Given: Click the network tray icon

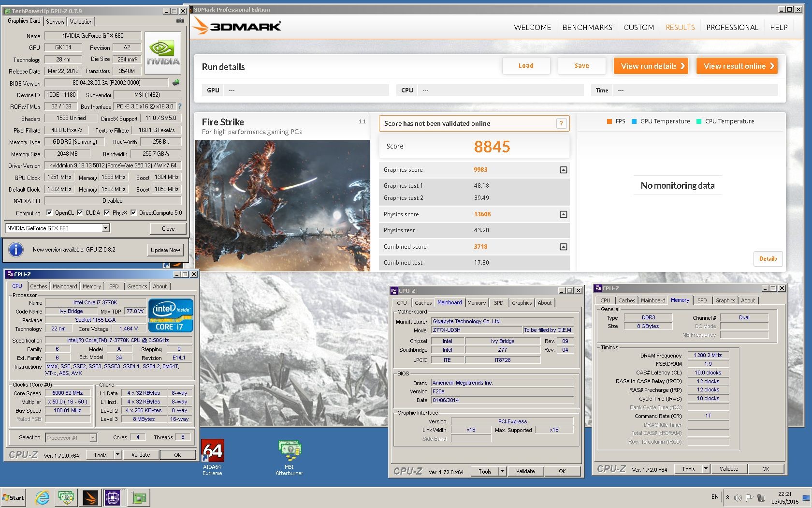Looking at the screenshot, I should pyautogui.click(x=761, y=497).
